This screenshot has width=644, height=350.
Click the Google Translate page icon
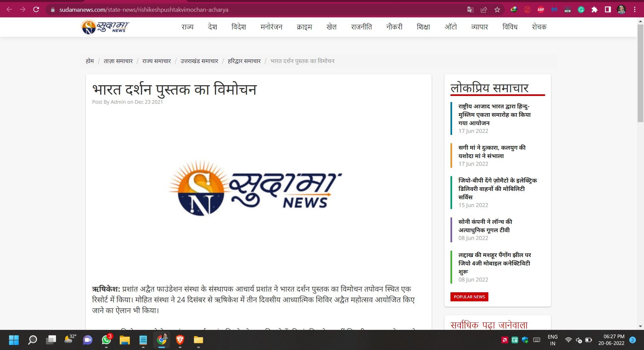click(x=470, y=10)
